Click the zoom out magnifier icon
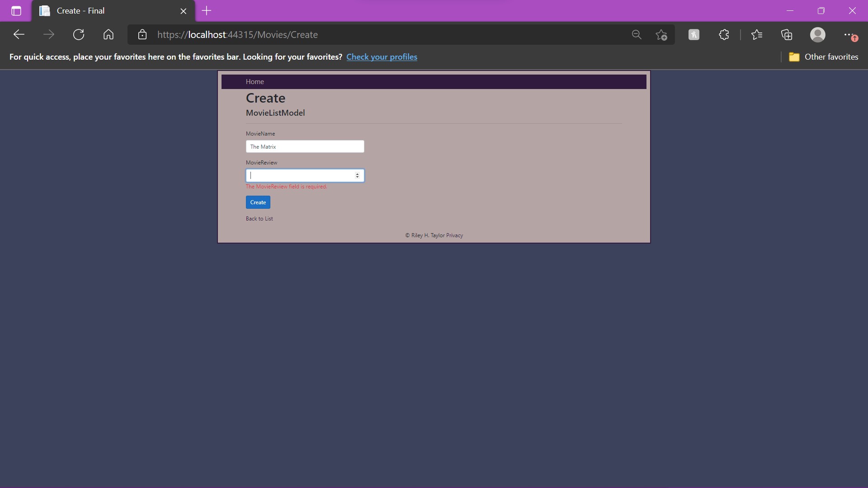 [x=637, y=35]
